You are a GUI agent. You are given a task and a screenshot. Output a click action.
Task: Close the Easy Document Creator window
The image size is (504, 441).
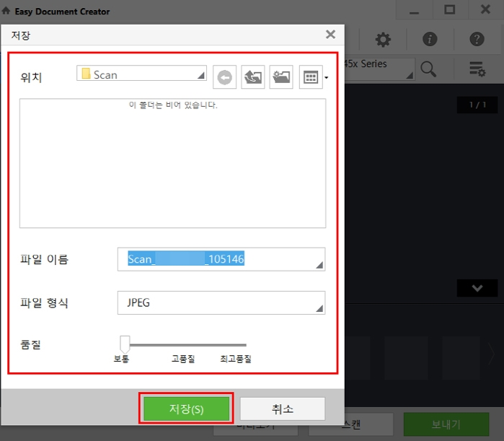[485, 9]
